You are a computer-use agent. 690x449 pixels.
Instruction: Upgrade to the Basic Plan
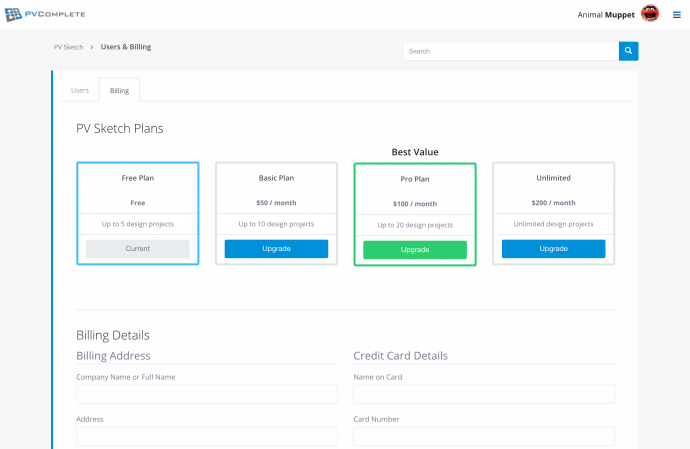click(276, 249)
